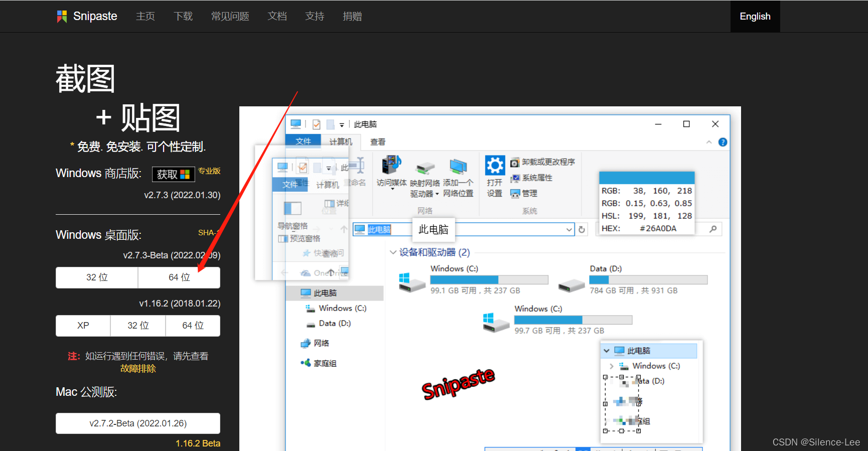Click the Snipaste colorful logo icon
The width and height of the screenshot is (868, 451).
62,17
